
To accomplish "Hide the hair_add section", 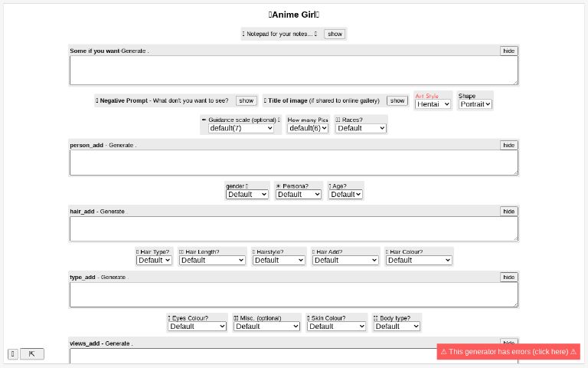I will coord(508,211).
